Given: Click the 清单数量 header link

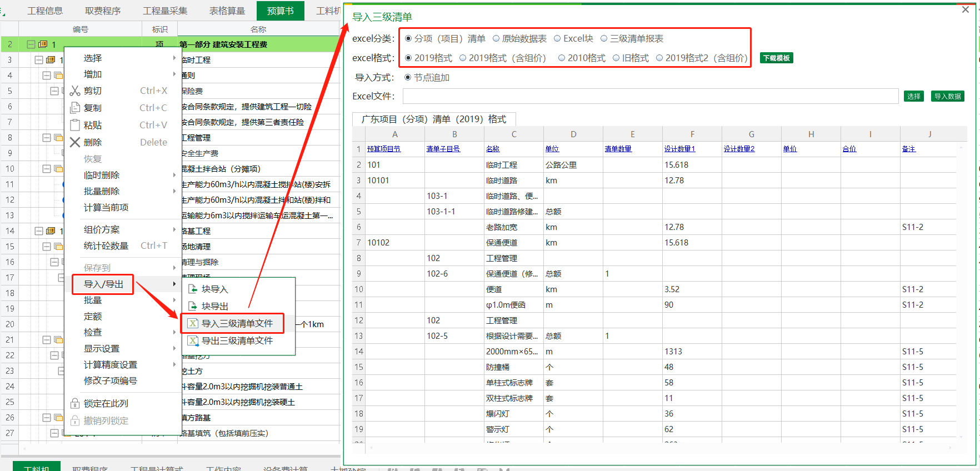Looking at the screenshot, I should tap(618, 149).
